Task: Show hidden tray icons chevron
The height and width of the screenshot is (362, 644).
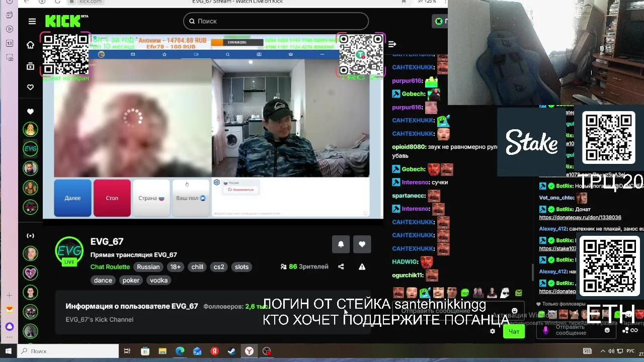Action: pos(603,351)
